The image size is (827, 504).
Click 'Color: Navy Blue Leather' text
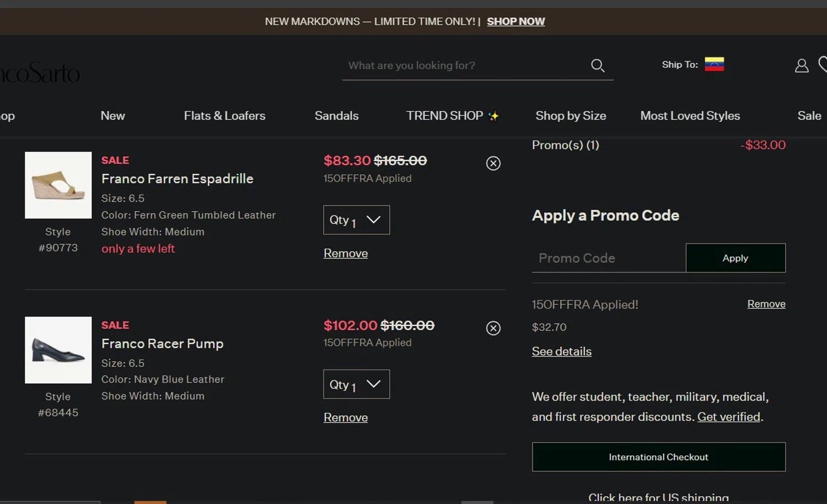163,379
